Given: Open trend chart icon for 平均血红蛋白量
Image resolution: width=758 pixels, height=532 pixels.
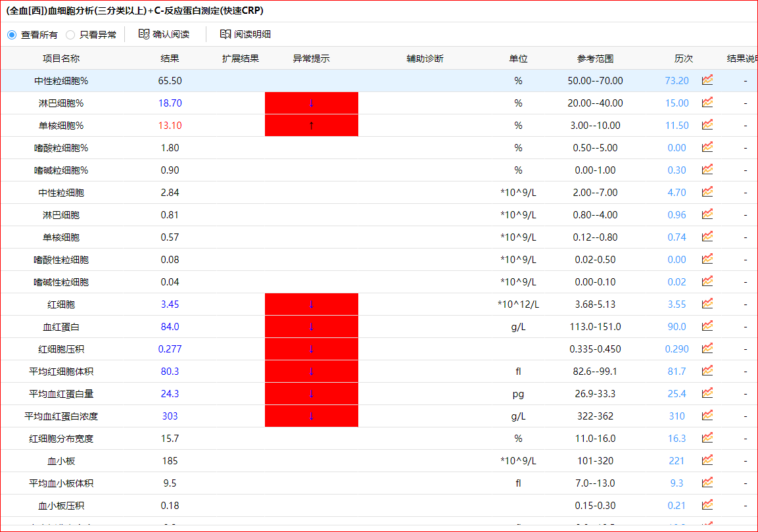Looking at the screenshot, I should click(x=707, y=393).
